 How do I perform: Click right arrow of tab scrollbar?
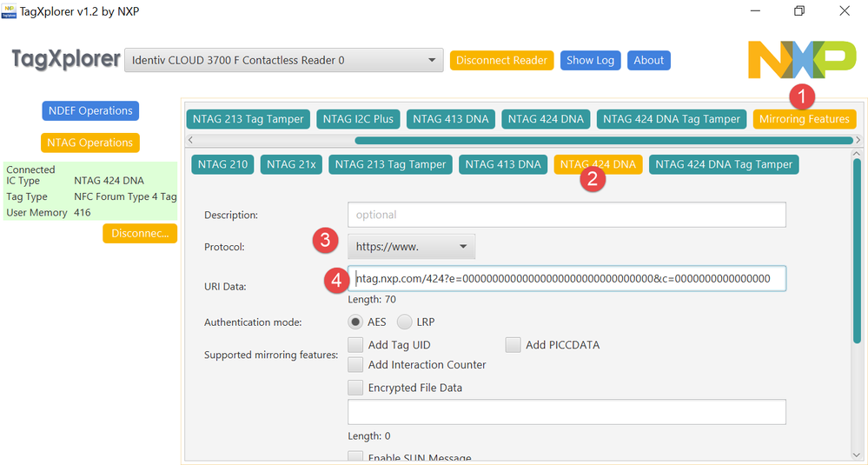click(858, 140)
